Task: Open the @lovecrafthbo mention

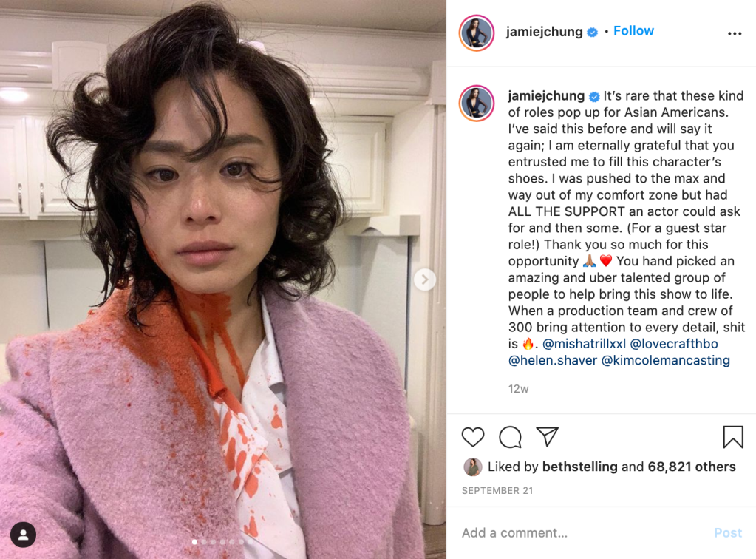Action: tap(673, 343)
